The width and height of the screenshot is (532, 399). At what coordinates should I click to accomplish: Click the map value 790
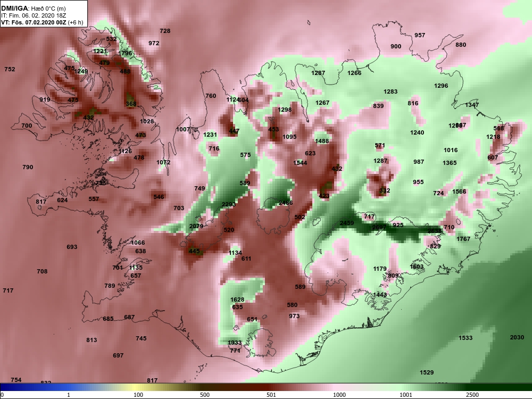[x=28, y=167]
